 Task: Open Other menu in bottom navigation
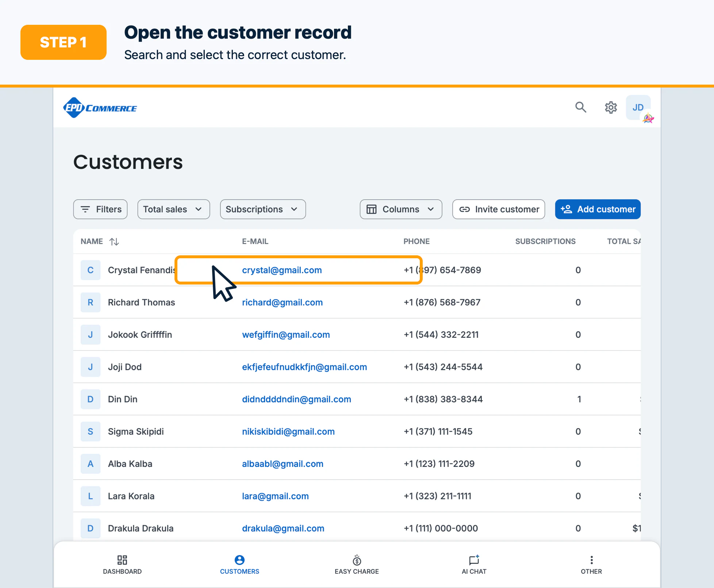tap(591, 565)
